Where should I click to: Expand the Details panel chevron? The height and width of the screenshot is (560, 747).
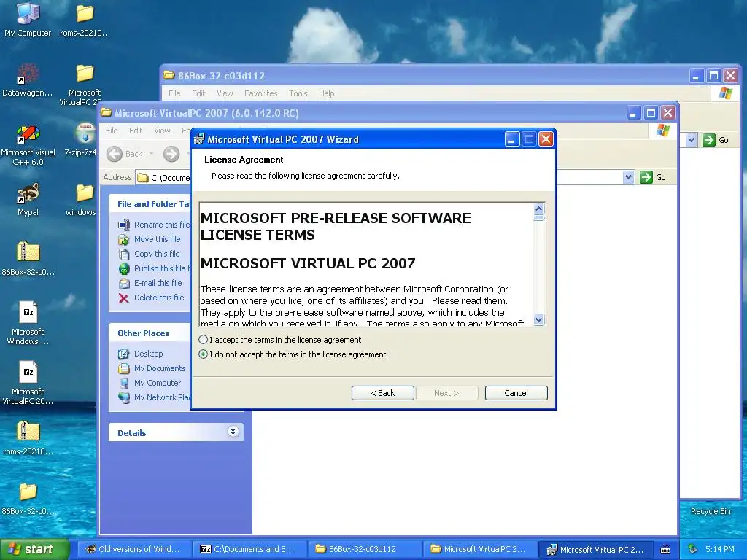click(x=233, y=432)
